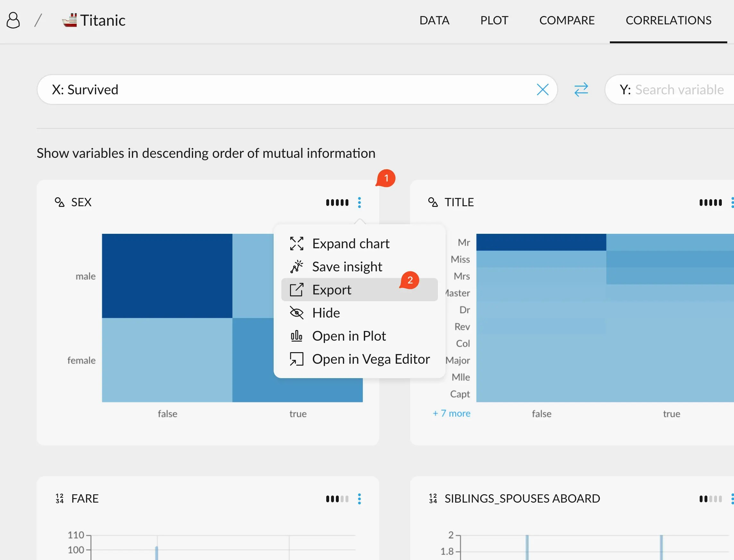
Task: Select the Expand chart icon
Action: (x=296, y=243)
